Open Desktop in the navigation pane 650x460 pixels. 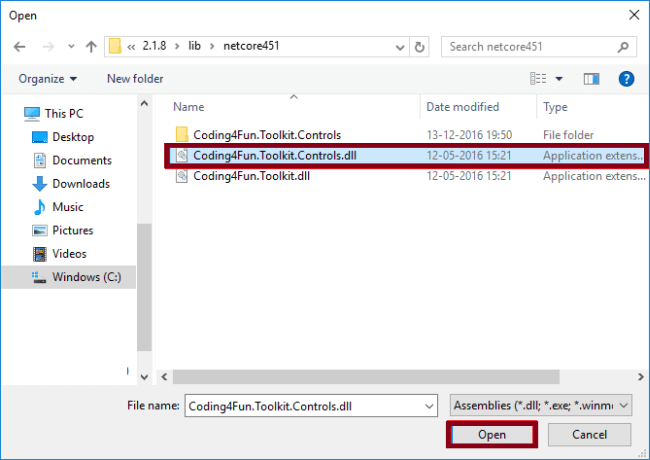click(73, 137)
